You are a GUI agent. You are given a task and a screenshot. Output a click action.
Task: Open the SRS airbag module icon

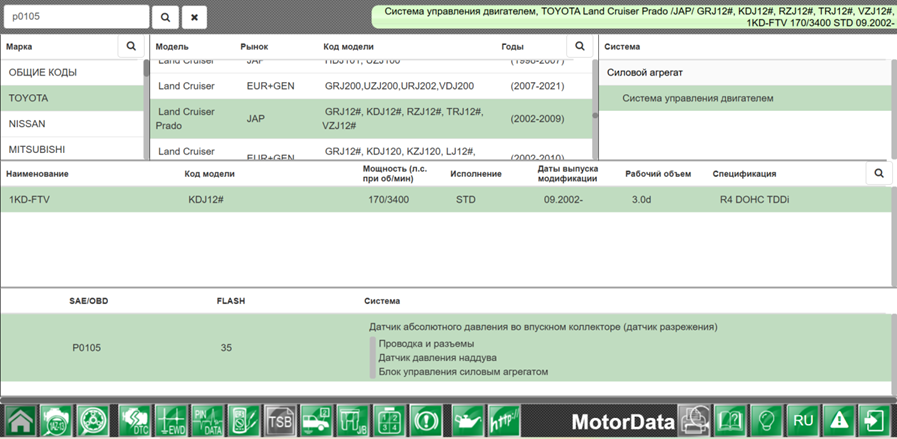point(244,421)
